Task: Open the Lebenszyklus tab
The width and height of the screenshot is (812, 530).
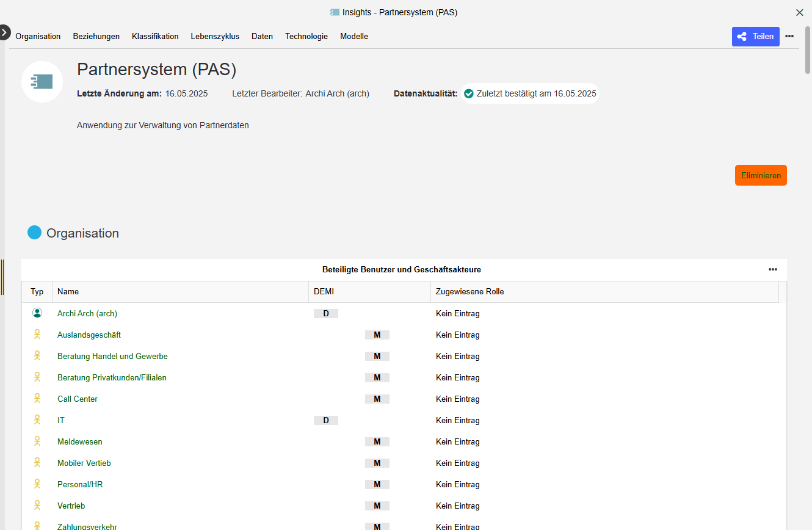Action: pos(215,36)
